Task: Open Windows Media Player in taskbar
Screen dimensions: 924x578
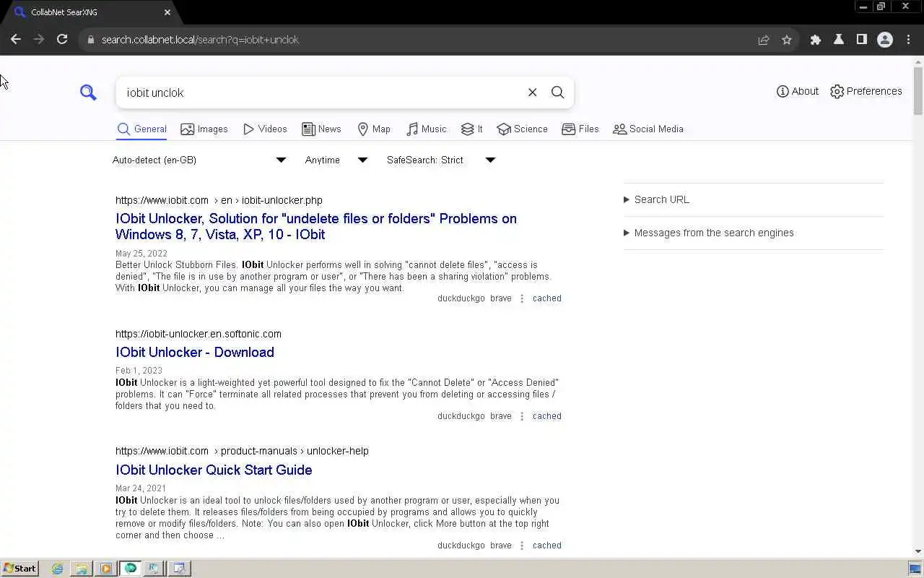Action: click(106, 569)
